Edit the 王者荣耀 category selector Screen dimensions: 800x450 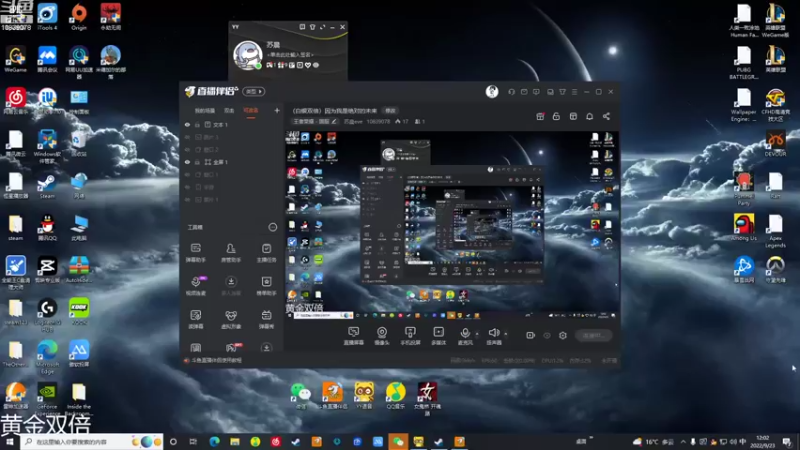(315, 121)
